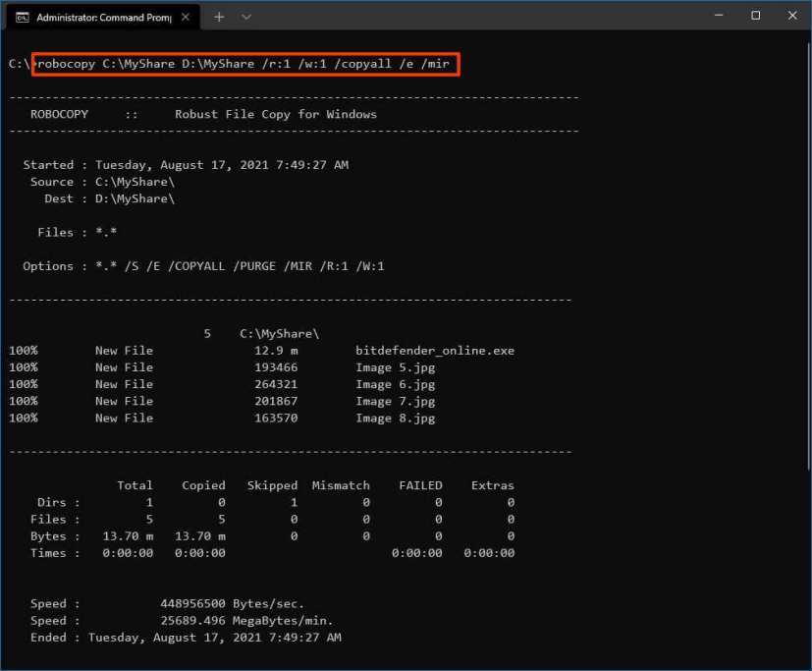Minimize the terminal window
812x671 pixels.
point(719,16)
